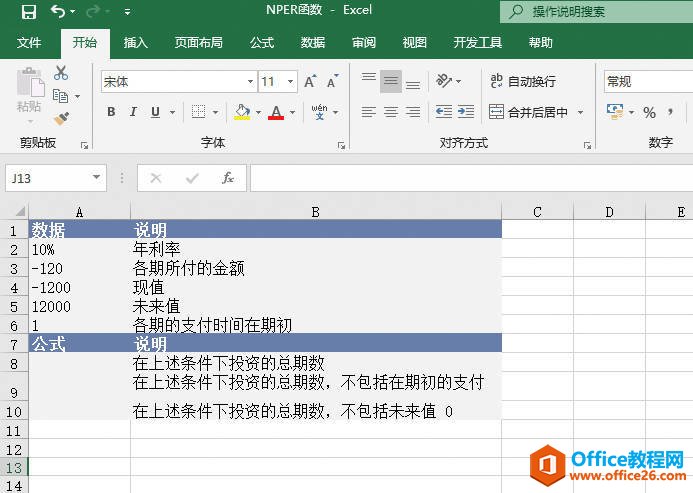Apply the yellow fill color bucket
693x493 pixels.
(242, 112)
